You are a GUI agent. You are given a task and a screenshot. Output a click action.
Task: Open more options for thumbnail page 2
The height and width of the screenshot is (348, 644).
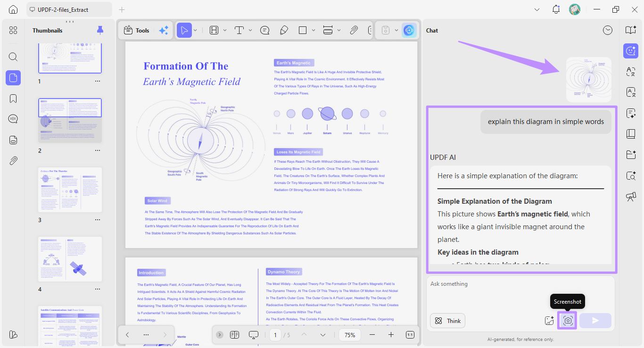[98, 150]
